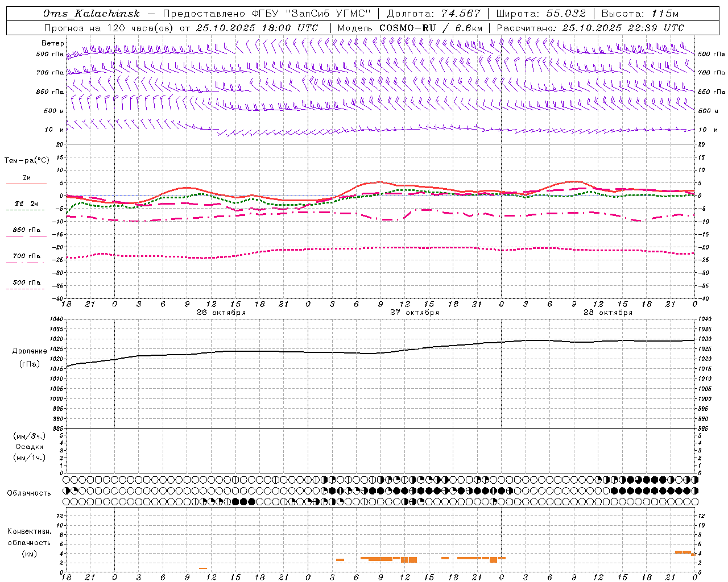Viewport: 728px width, 582px height.
Task: Click the (мм/3ч.) precipitation unit label
Action: (x=30, y=436)
